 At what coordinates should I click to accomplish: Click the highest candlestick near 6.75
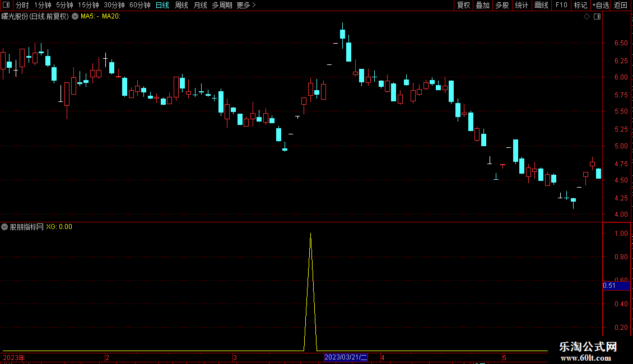tap(343, 34)
